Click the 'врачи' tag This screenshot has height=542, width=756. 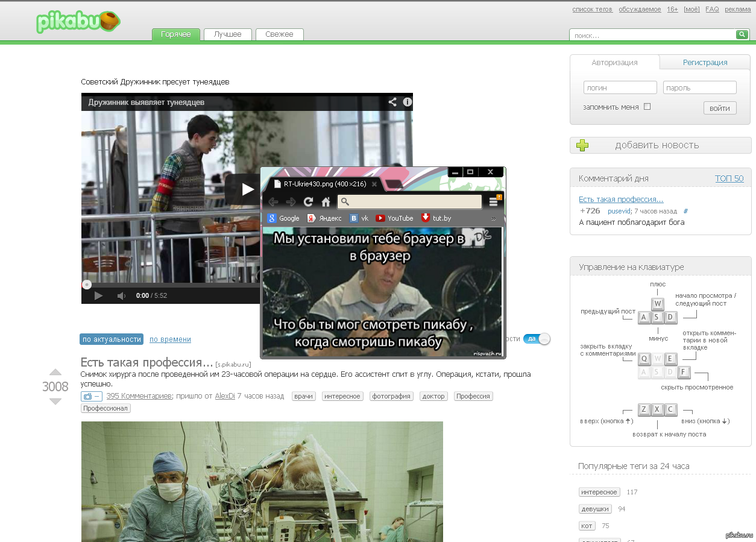304,396
